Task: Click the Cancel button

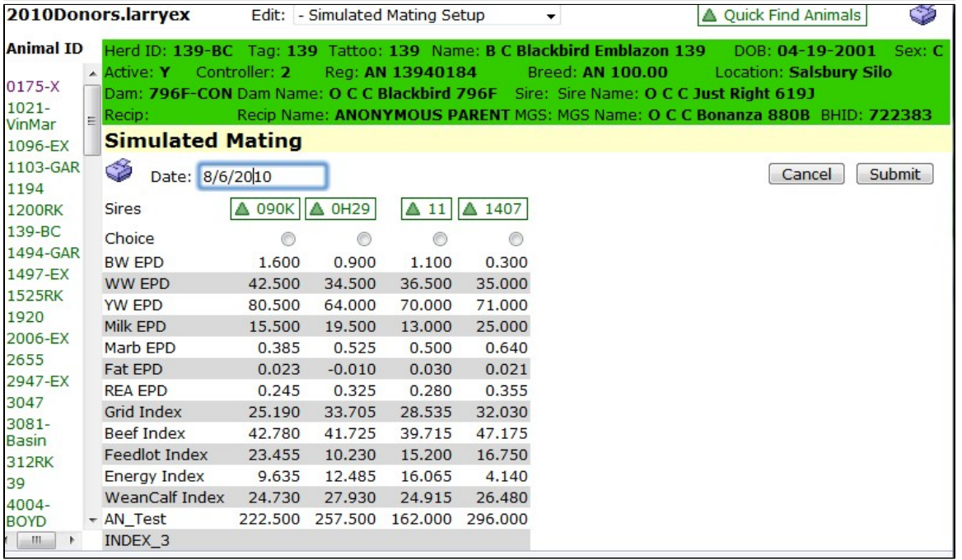Action: (806, 175)
